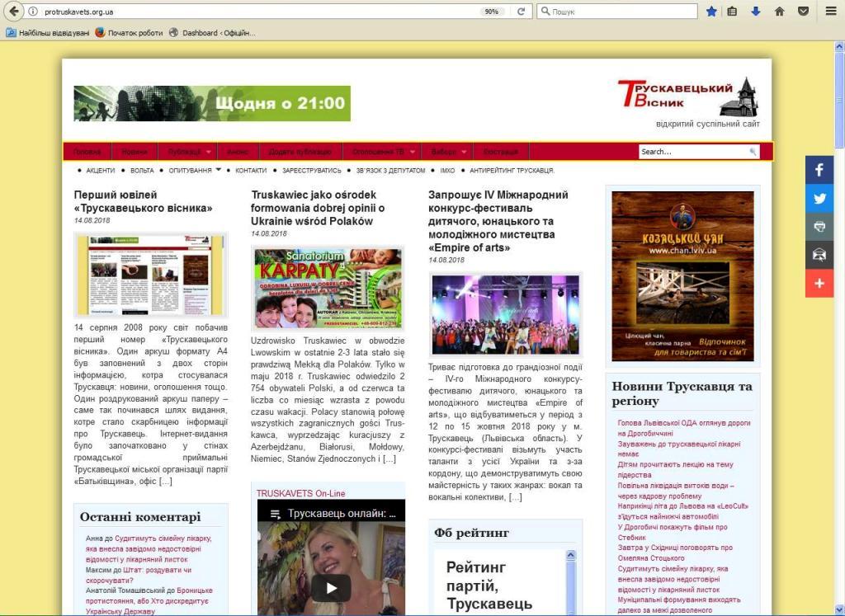Expand the Оголошення ТВ dropdown
The height and width of the screenshot is (616, 845).
coord(412,152)
